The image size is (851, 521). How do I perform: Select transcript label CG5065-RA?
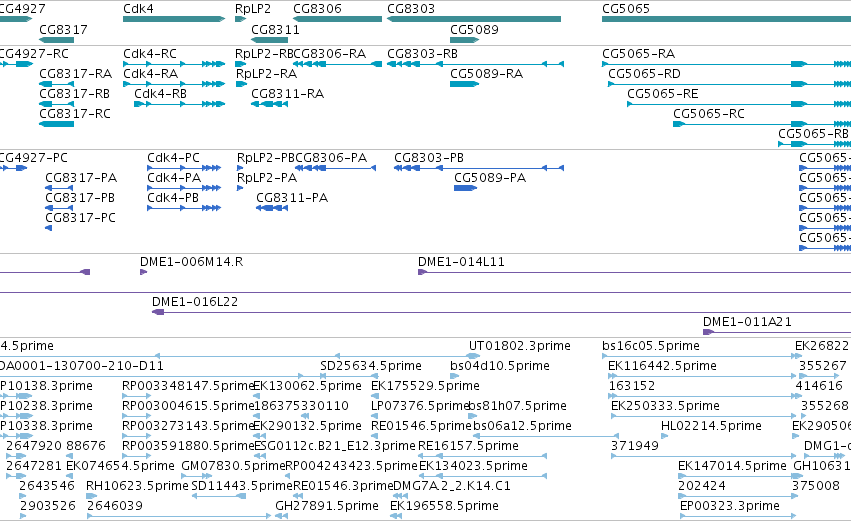point(639,54)
